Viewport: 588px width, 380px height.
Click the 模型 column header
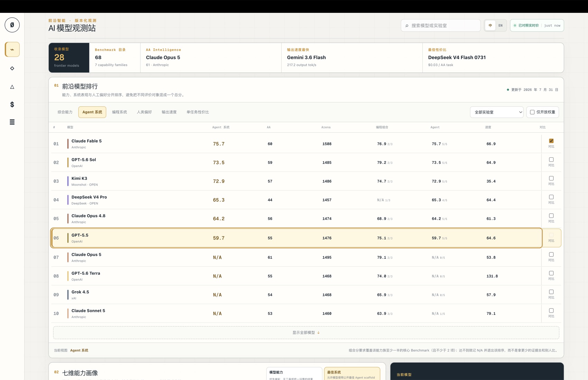click(70, 127)
